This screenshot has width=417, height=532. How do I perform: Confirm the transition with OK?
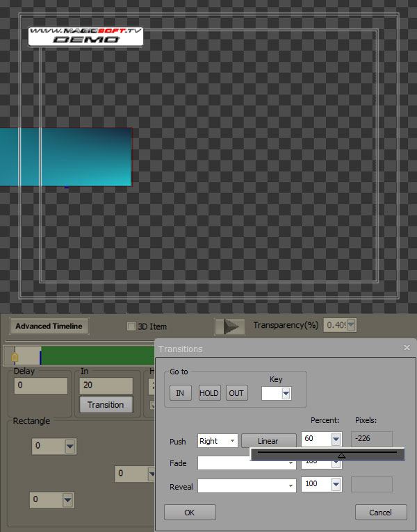(190, 513)
